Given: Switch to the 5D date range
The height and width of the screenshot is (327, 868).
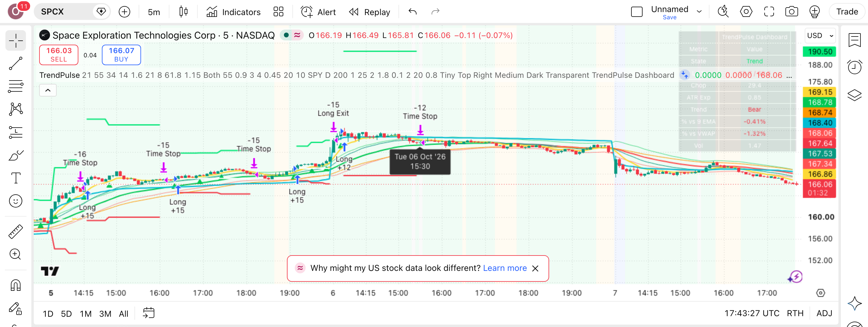Looking at the screenshot, I should coord(66,314).
